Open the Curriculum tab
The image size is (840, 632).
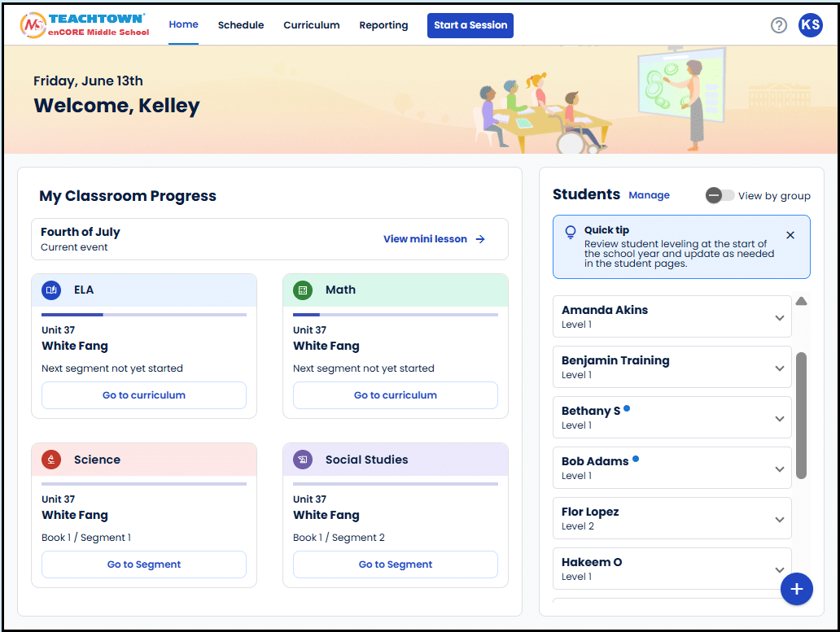coord(312,25)
